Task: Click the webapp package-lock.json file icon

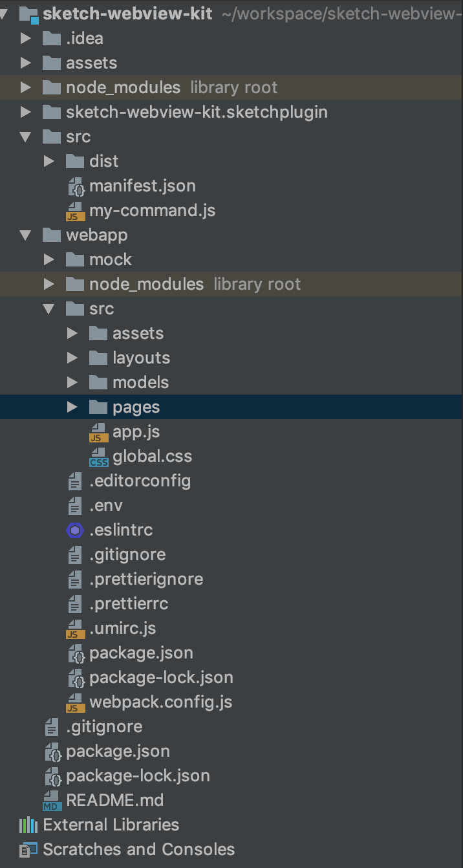Action: click(x=76, y=678)
